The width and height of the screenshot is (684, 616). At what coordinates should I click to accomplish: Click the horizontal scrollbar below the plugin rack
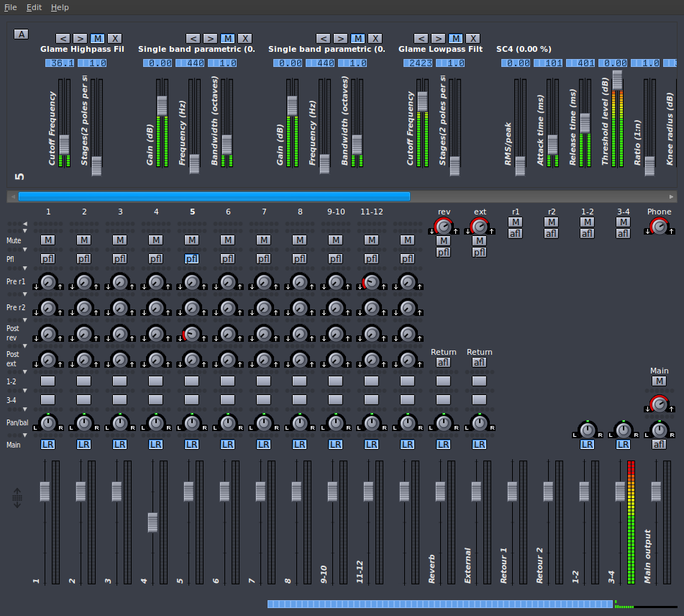pyautogui.click(x=216, y=196)
